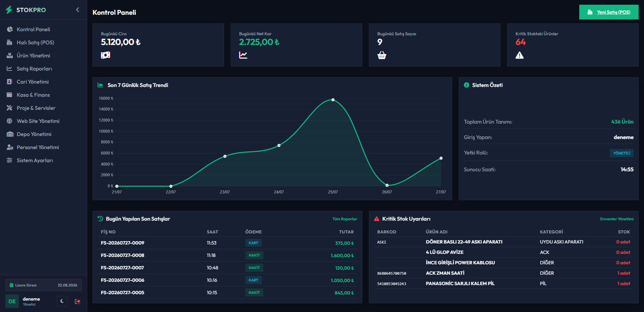Click the history icon beside Bugün Yapılan Son Satışlar
Screen dimensions: 644x312
click(100, 219)
